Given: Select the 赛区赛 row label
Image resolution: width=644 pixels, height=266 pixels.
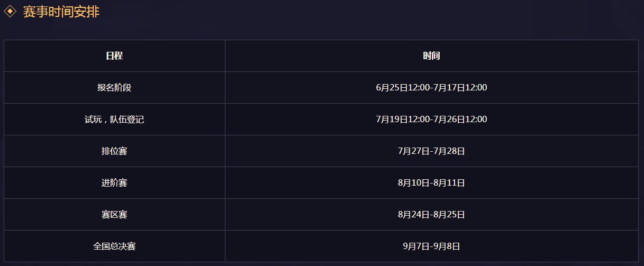Looking at the screenshot, I should [x=114, y=214].
